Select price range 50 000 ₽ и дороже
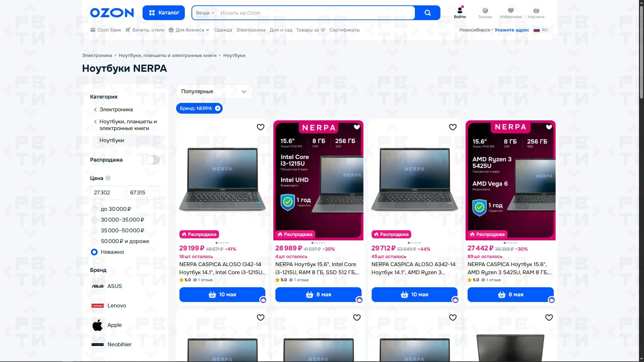Screen dimensions: 644x362 pos(94,241)
